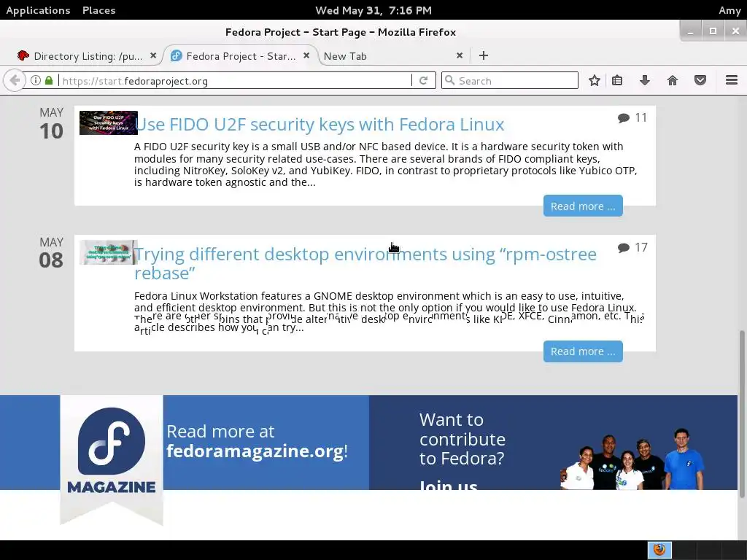
Task: Click the MAY 10 date label
Action: point(51,124)
